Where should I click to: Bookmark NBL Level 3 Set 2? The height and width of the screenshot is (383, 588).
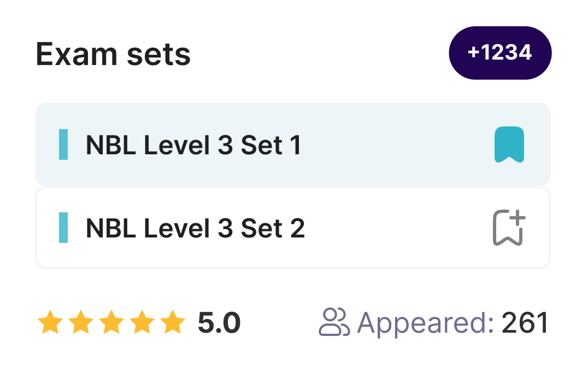tap(509, 228)
